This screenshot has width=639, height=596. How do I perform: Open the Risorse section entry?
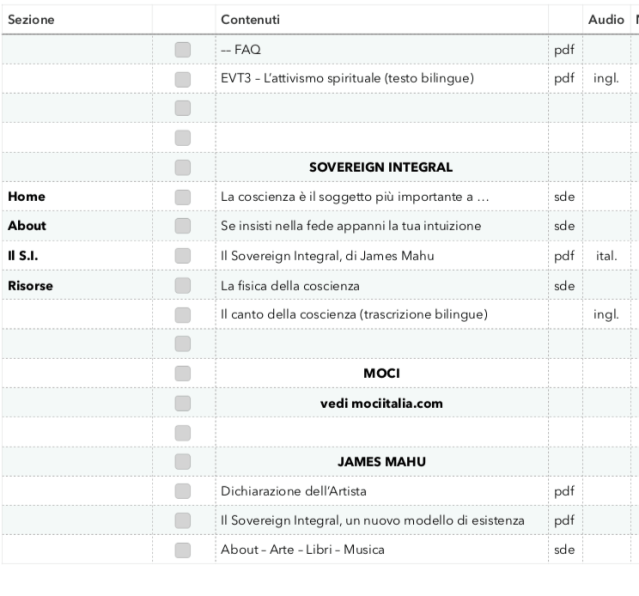[31, 285]
